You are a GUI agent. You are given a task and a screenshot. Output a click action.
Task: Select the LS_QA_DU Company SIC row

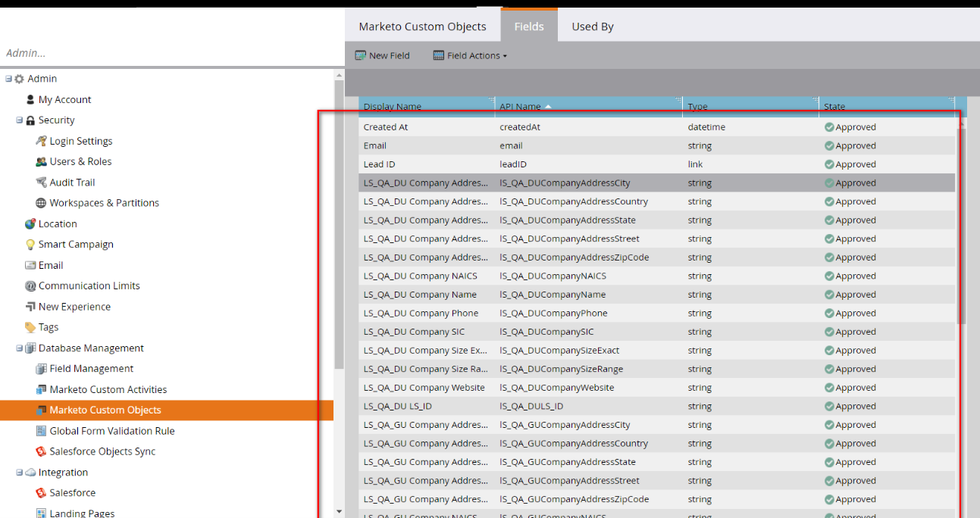[x=656, y=332]
